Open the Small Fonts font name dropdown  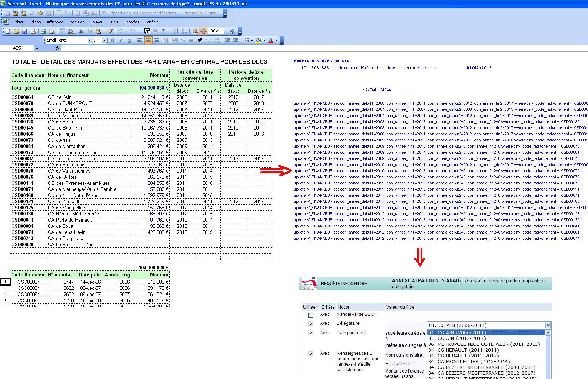[89, 40]
